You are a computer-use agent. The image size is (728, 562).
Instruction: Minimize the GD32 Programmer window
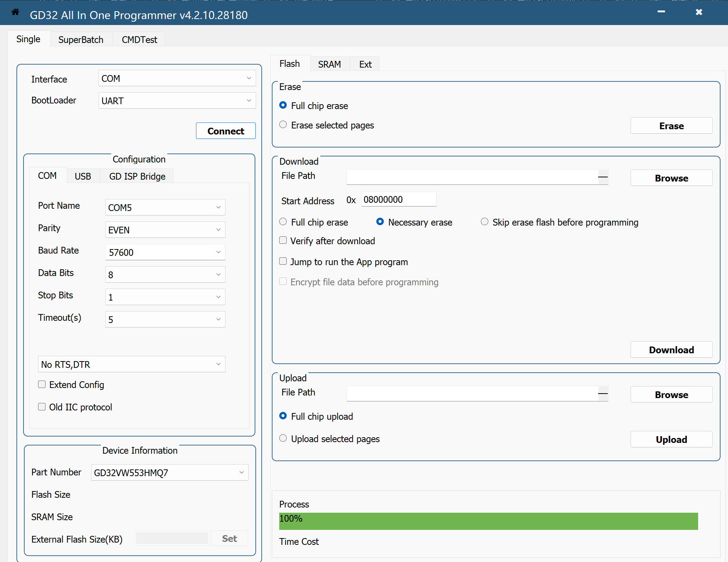pyautogui.click(x=661, y=12)
